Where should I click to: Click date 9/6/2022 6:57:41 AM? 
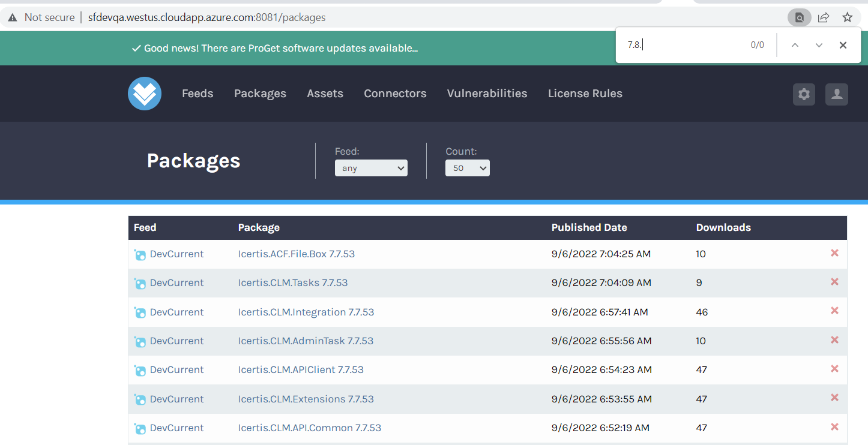tap(600, 312)
